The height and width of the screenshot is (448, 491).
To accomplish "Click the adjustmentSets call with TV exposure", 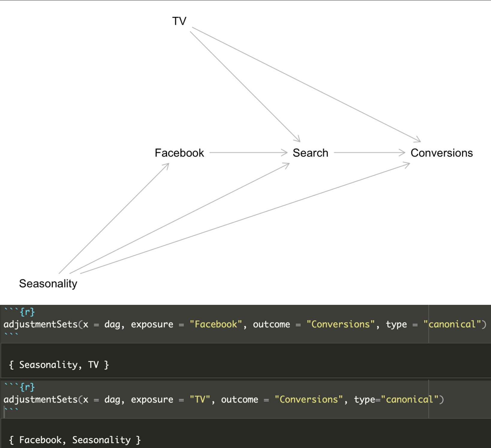I will point(40,399).
